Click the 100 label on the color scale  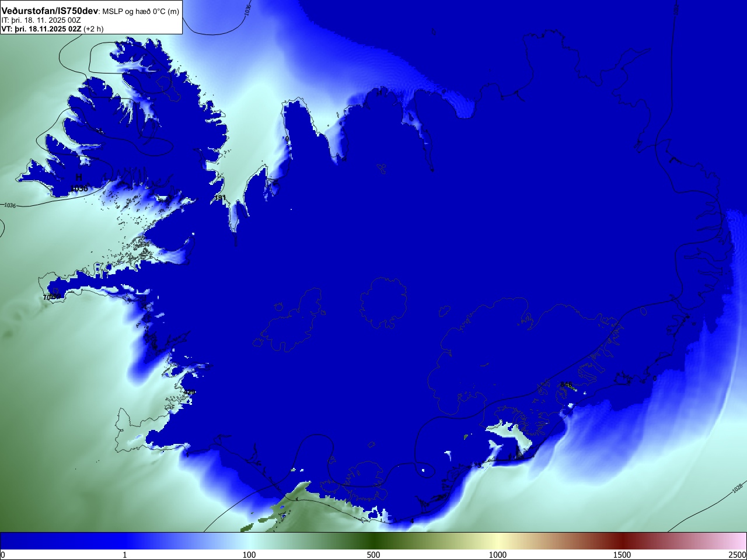(x=249, y=555)
